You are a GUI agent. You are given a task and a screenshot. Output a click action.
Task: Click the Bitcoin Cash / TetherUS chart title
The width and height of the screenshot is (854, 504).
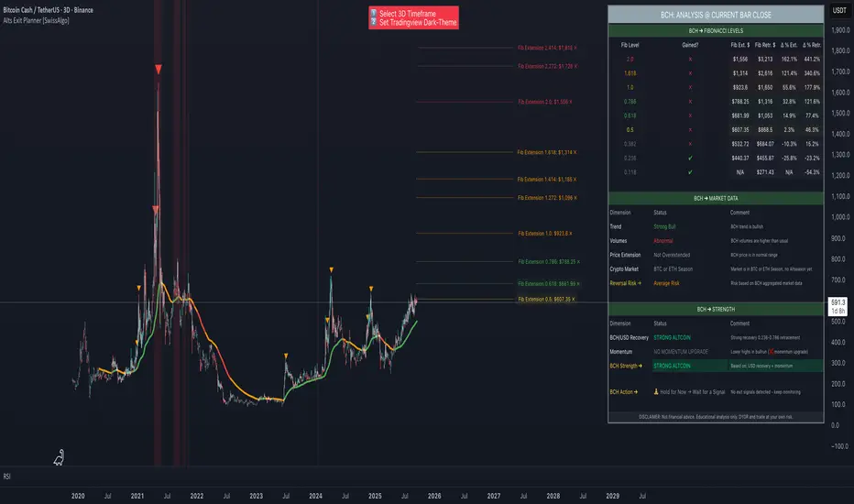48,10
